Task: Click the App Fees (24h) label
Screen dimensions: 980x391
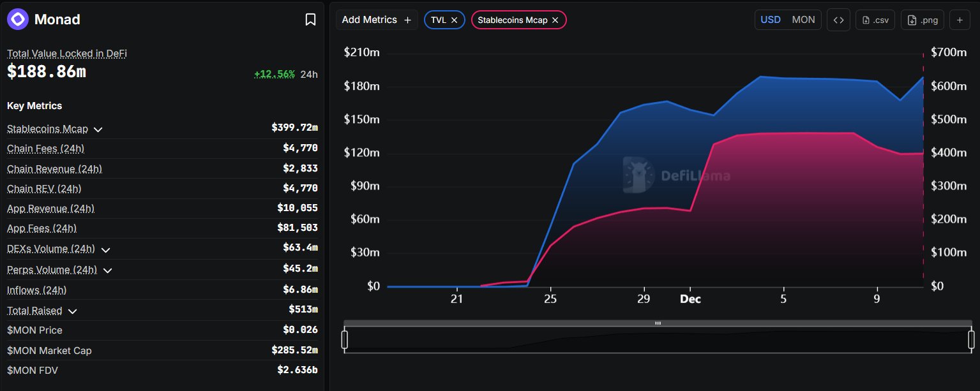Action: tap(41, 228)
